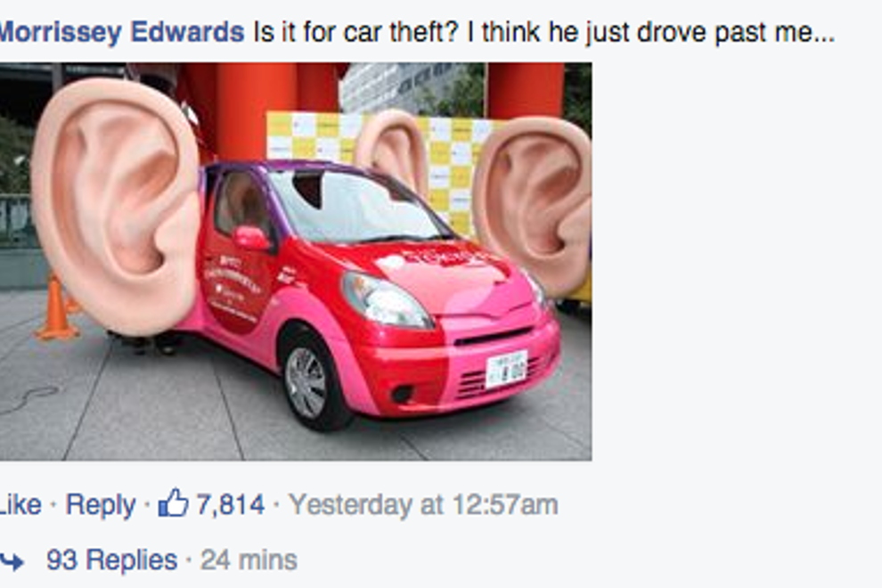Like the Morrissey Edwards comment
Viewport: 882px width, 588px height.
coord(20,504)
